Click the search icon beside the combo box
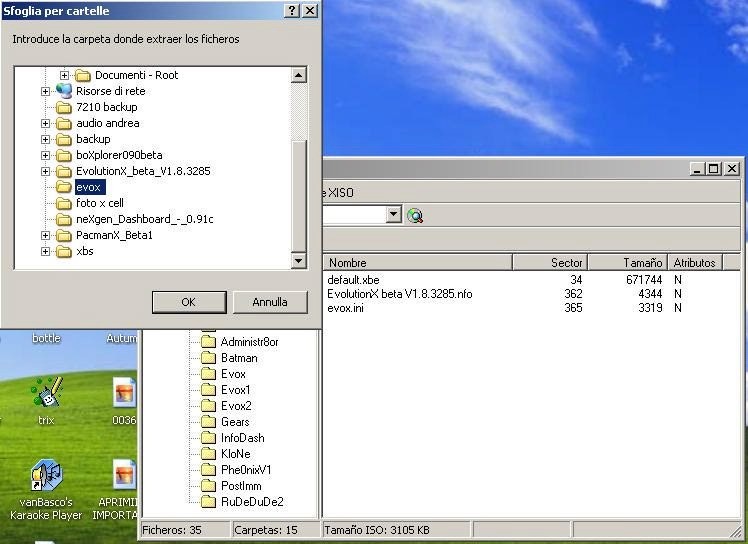 [415, 215]
